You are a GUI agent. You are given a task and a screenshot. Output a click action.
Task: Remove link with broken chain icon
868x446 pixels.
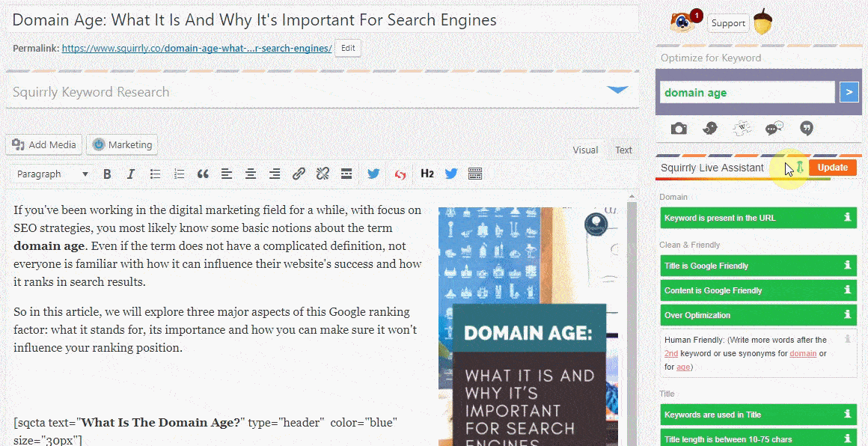[323, 174]
